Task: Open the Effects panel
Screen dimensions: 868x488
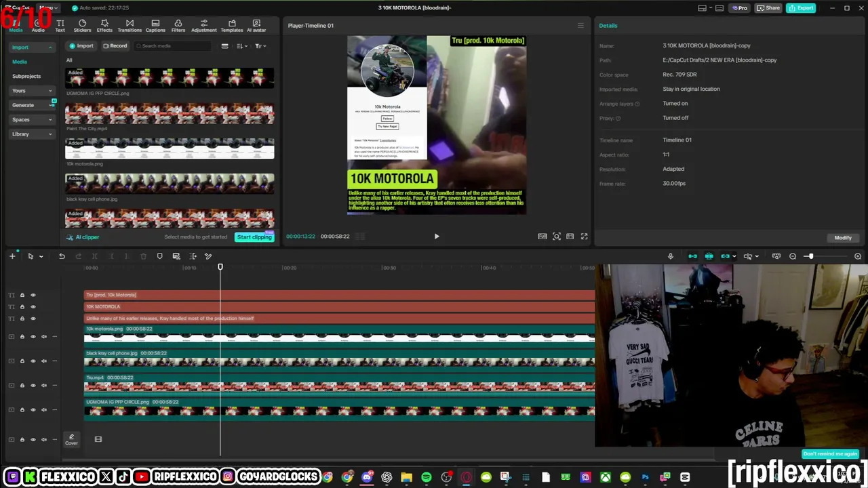Action: (104, 26)
